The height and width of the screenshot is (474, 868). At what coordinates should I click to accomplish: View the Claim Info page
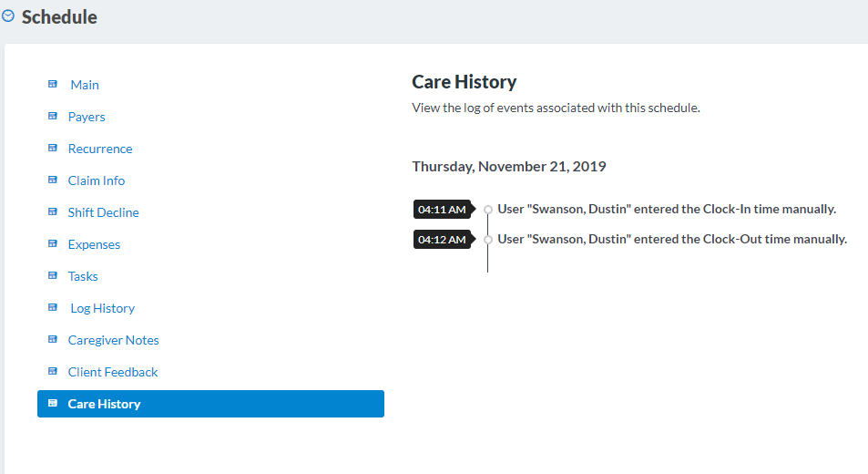point(97,180)
